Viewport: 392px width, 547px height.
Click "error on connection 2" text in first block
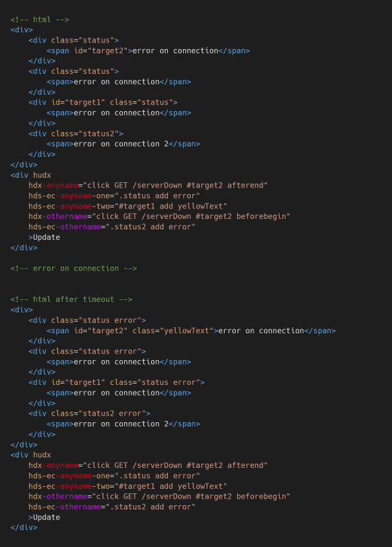[122, 144]
